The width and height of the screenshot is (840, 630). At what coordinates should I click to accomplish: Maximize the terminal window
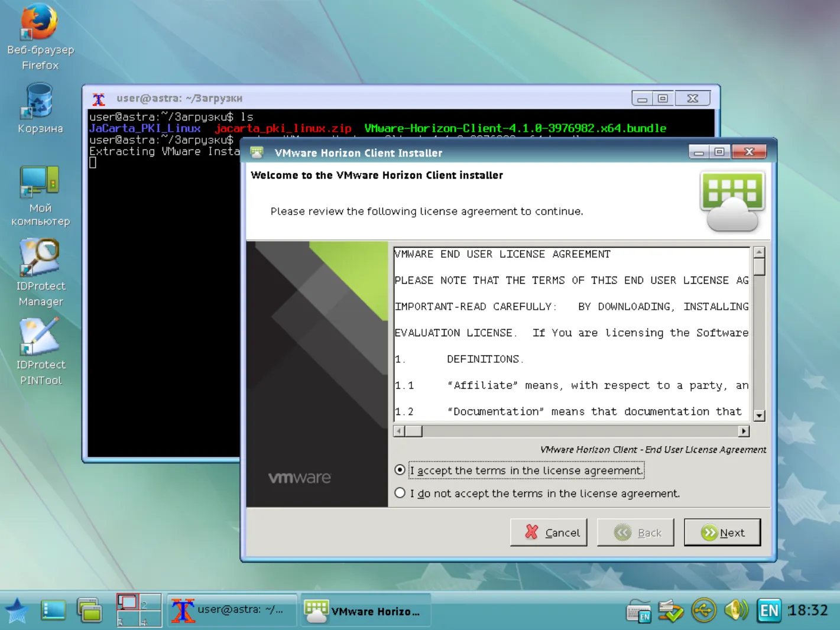pyautogui.click(x=663, y=98)
